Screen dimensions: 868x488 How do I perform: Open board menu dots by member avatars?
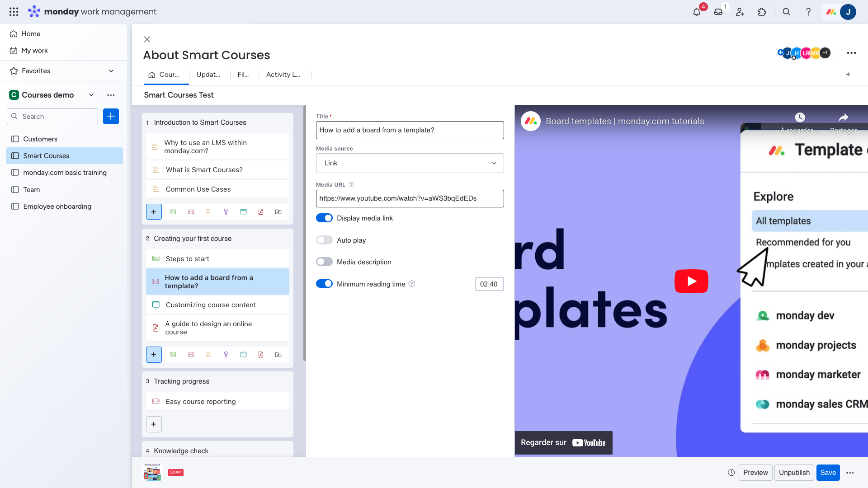(852, 53)
